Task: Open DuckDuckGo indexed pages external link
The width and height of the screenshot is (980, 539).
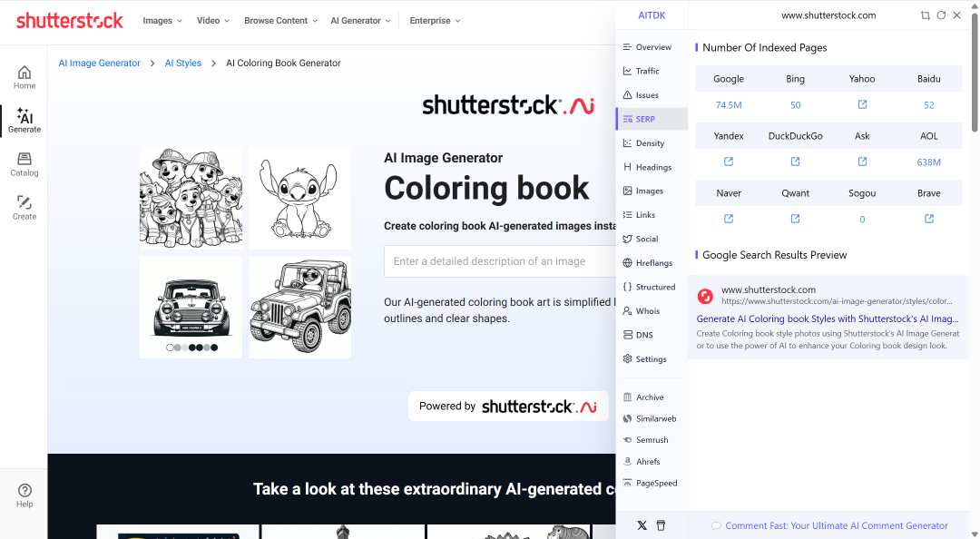Action: pyautogui.click(x=795, y=162)
